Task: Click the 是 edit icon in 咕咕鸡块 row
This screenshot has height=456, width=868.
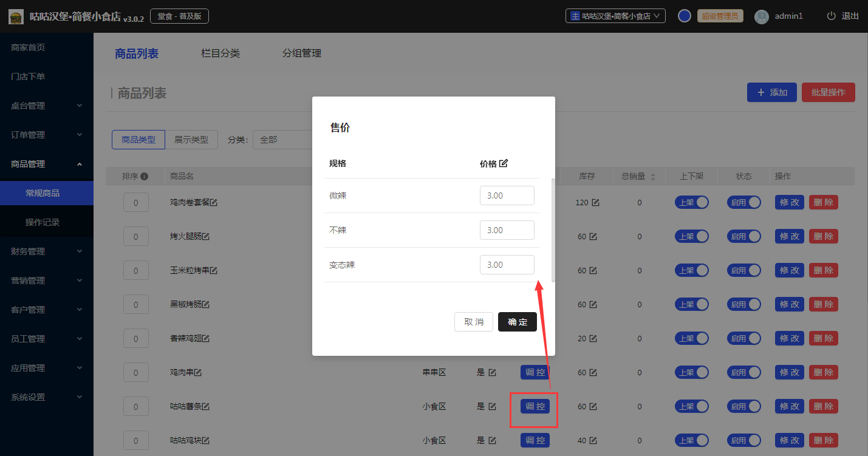Action: pyautogui.click(x=492, y=440)
